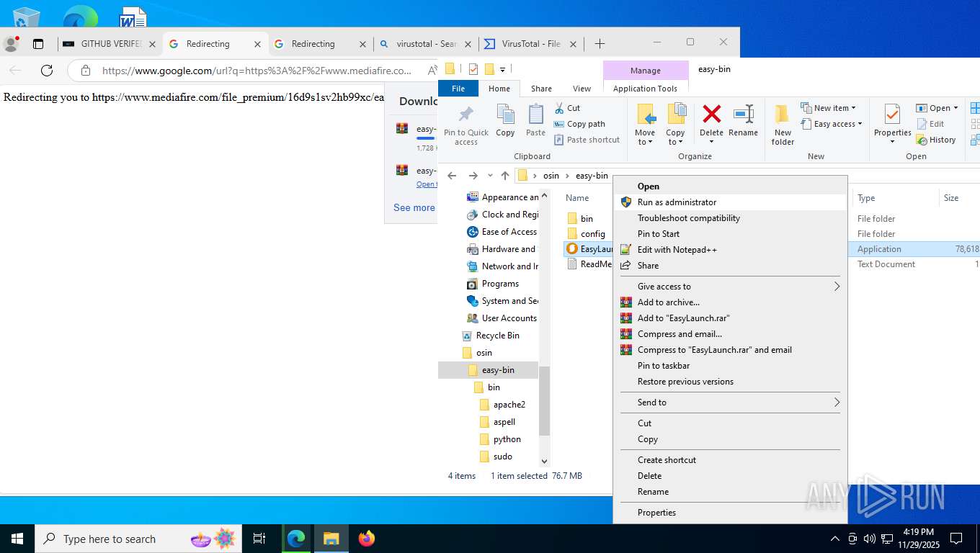Choose Properties at the context menu bottom
Viewport: 980px width, 553px height.
730,513
